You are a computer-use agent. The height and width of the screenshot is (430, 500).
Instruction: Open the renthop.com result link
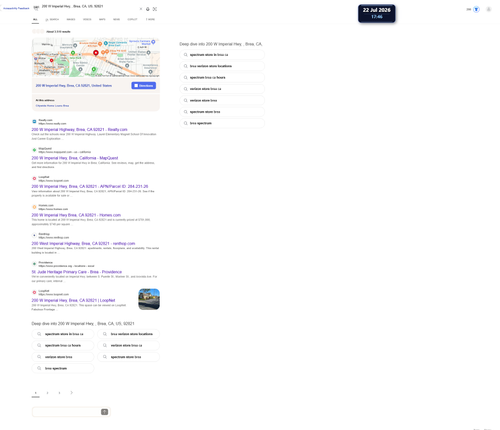tap(83, 243)
